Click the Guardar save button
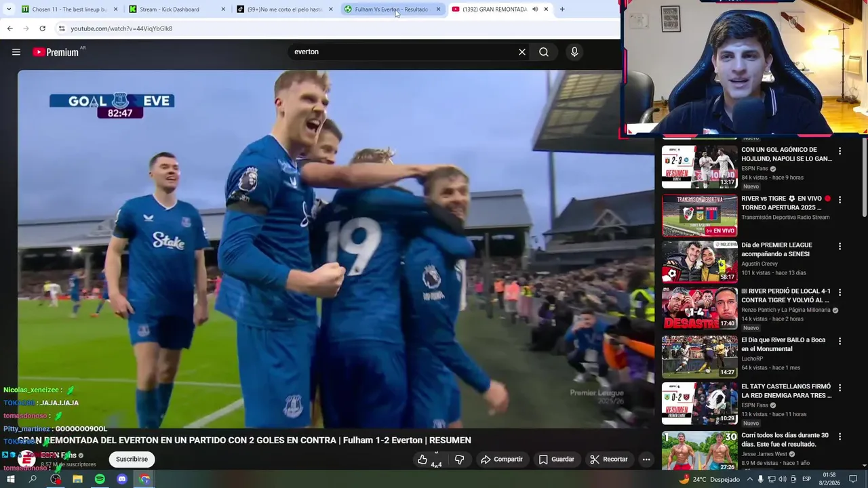This screenshot has height=488, width=868. click(557, 460)
